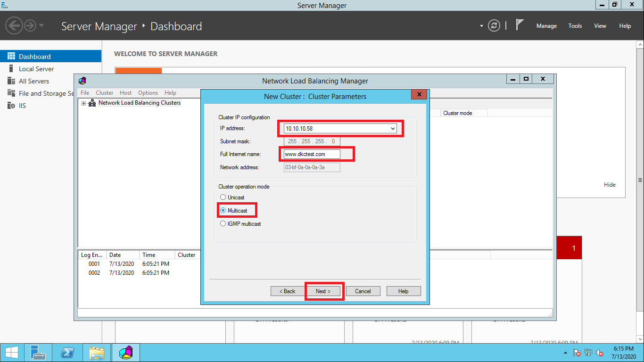Open the Server Manager navigation history dropdown
644x362 pixels.
(x=41, y=25)
